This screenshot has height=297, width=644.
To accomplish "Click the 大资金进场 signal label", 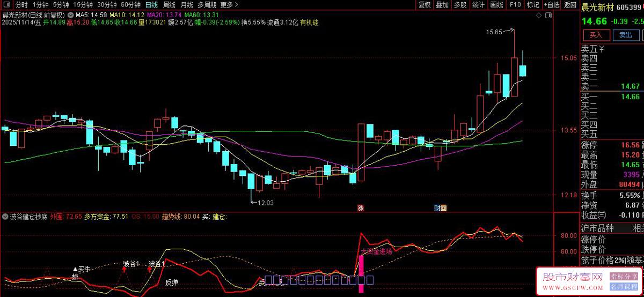I will [x=376, y=250].
